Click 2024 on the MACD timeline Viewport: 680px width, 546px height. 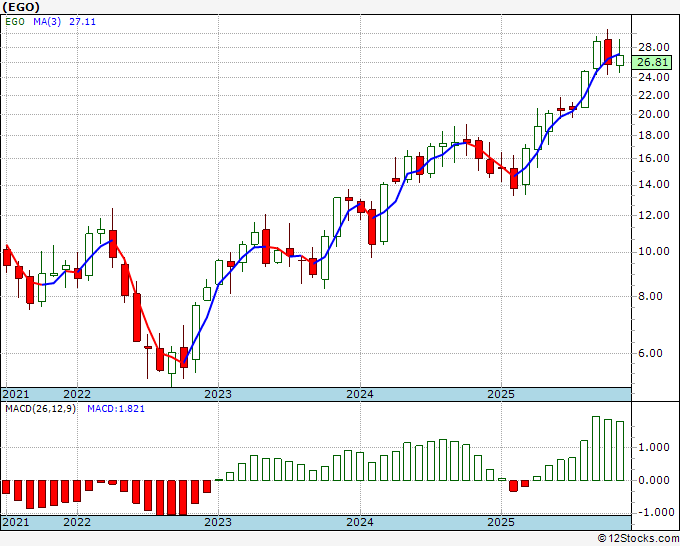point(360,522)
